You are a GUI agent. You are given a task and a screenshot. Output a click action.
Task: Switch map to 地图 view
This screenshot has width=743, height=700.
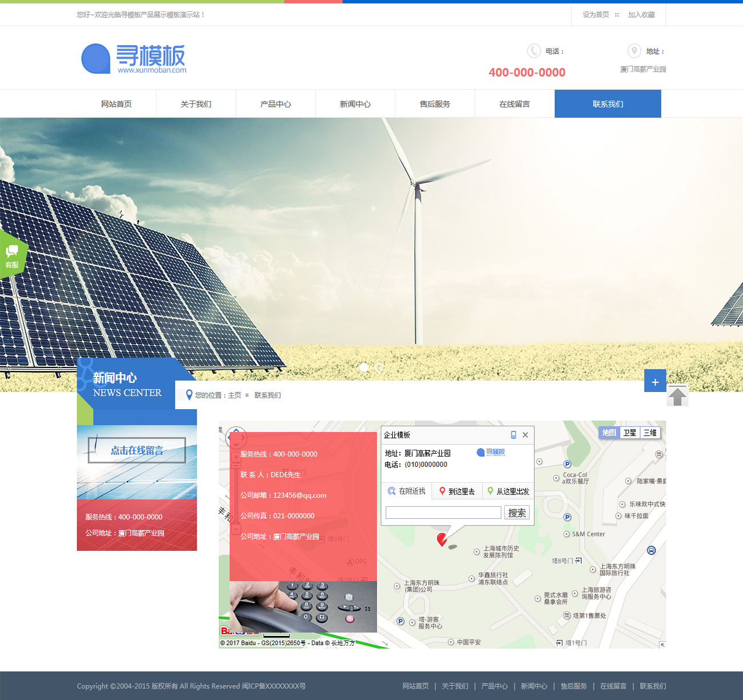tap(609, 433)
